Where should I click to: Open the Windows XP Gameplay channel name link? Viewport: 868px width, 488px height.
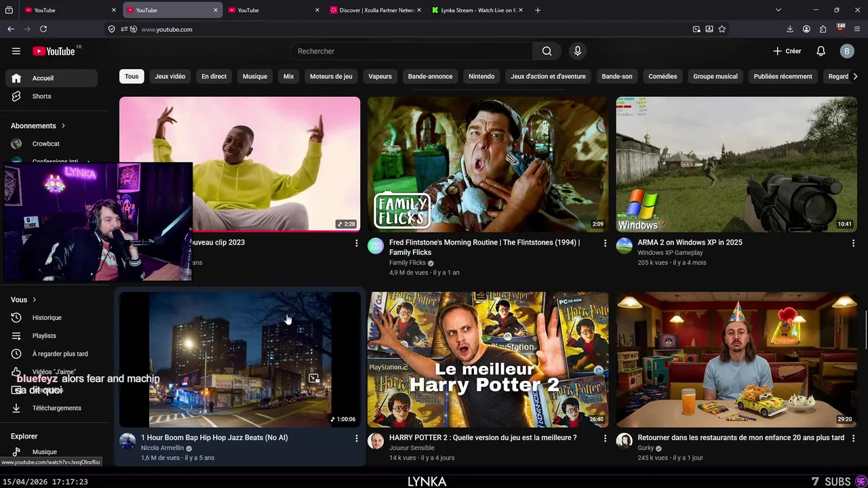670,253
